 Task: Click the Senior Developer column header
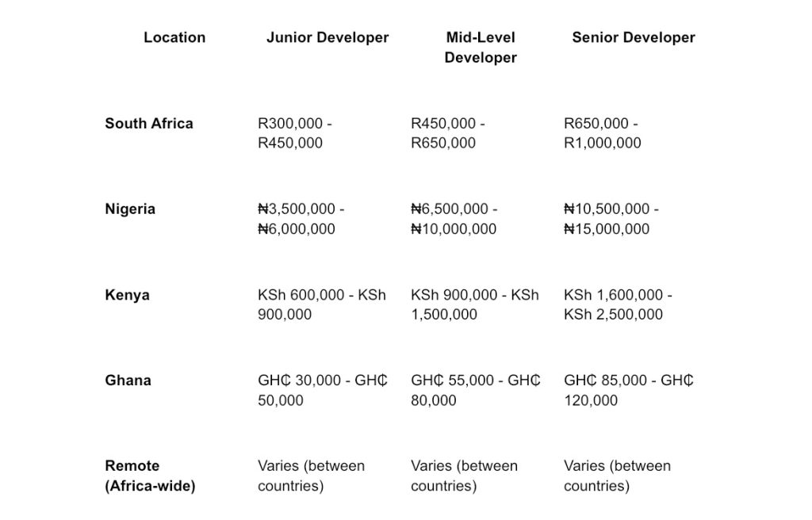[634, 37]
